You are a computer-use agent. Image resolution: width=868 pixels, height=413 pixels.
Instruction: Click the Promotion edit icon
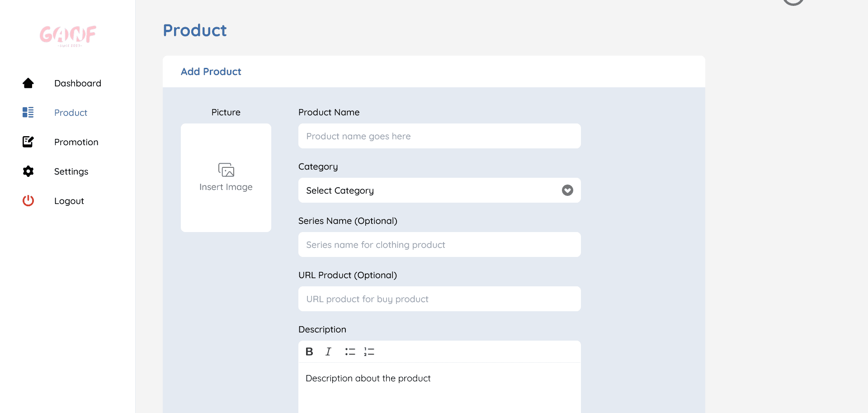click(28, 142)
